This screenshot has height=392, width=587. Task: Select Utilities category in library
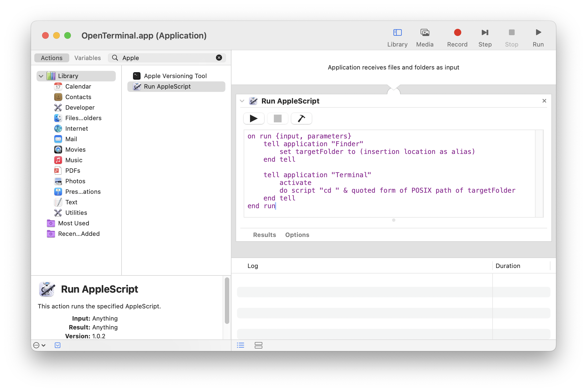coord(76,213)
